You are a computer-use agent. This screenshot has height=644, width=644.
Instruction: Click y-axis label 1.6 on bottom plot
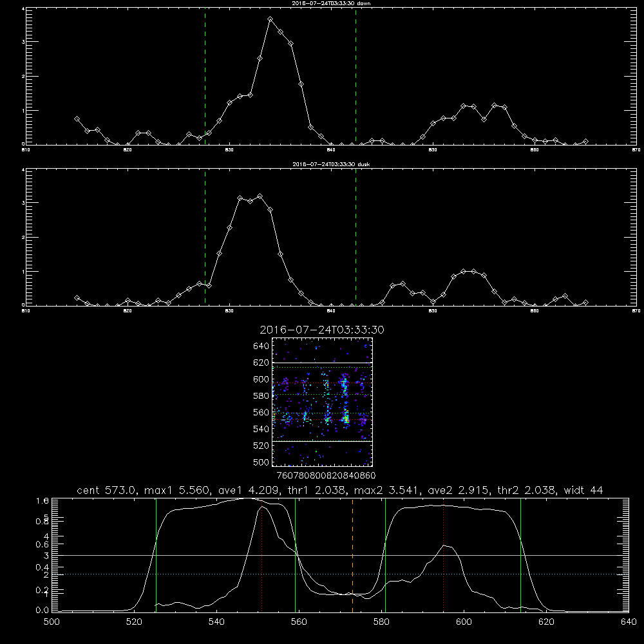point(43,500)
